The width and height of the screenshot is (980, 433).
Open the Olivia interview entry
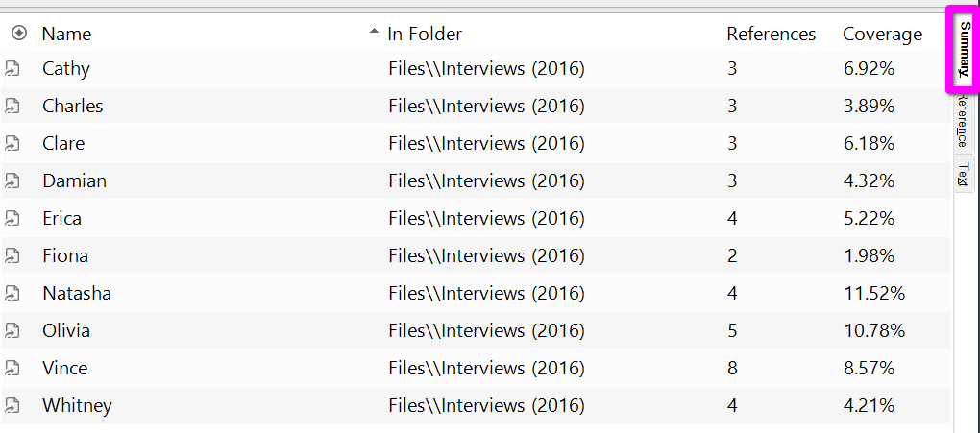pos(66,331)
